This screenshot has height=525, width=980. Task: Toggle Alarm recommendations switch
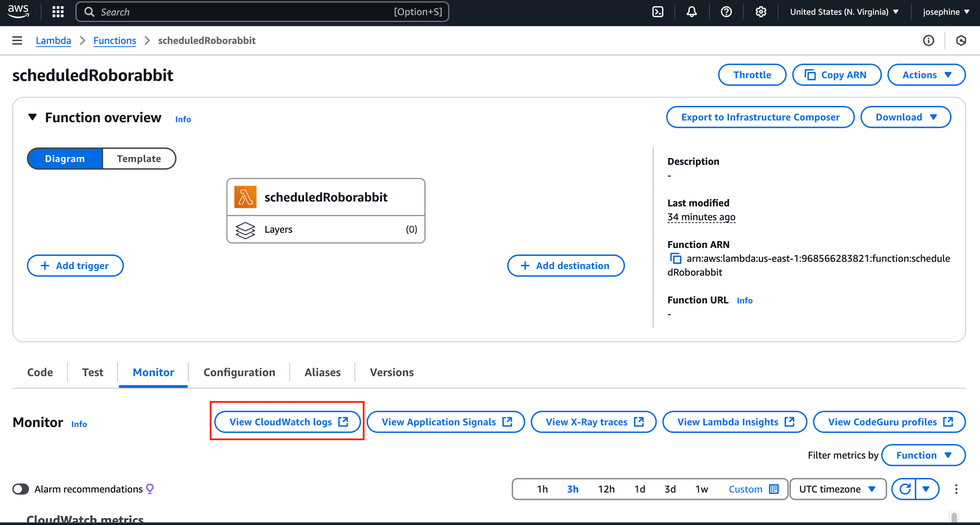(x=21, y=489)
